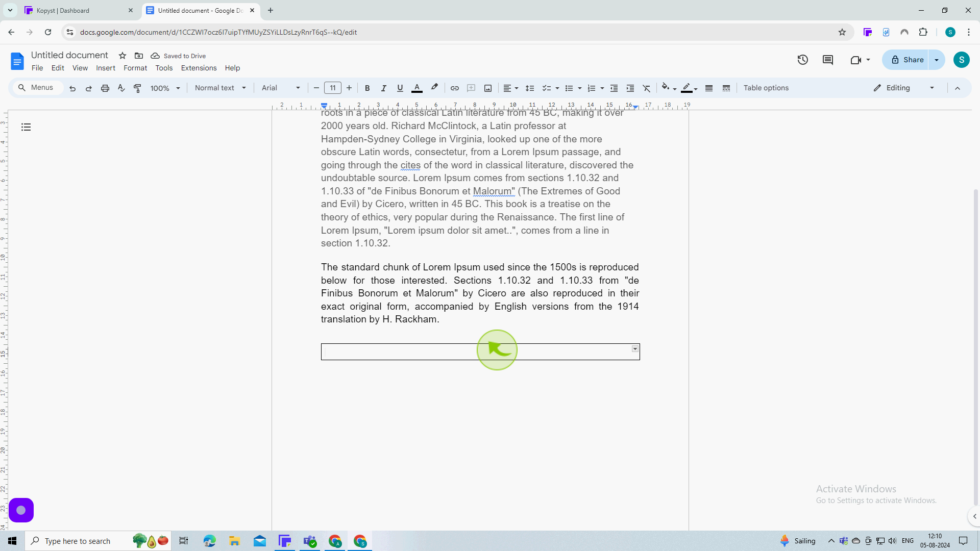The width and height of the screenshot is (980, 551).
Task: Open the Extensions menu
Action: coord(199,67)
